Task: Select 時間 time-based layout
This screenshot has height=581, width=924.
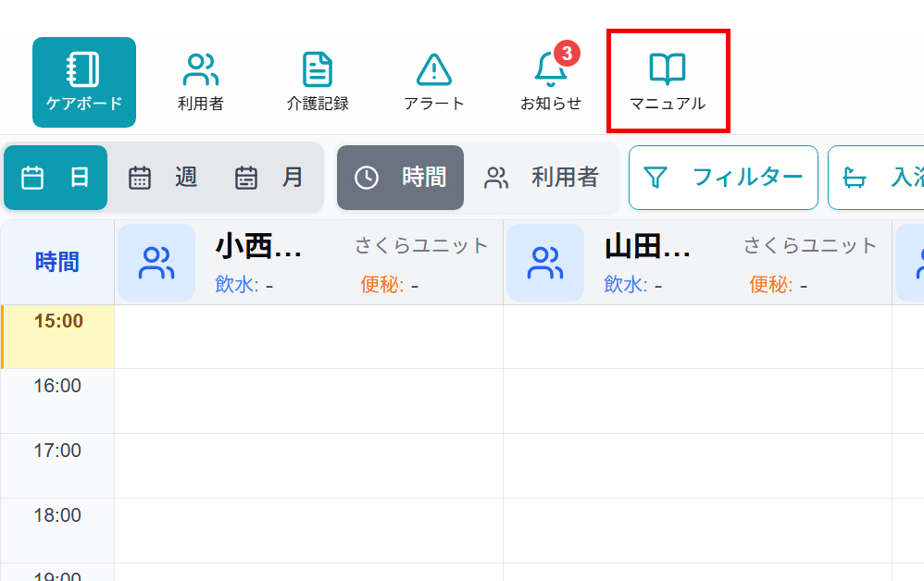Action: click(x=401, y=178)
